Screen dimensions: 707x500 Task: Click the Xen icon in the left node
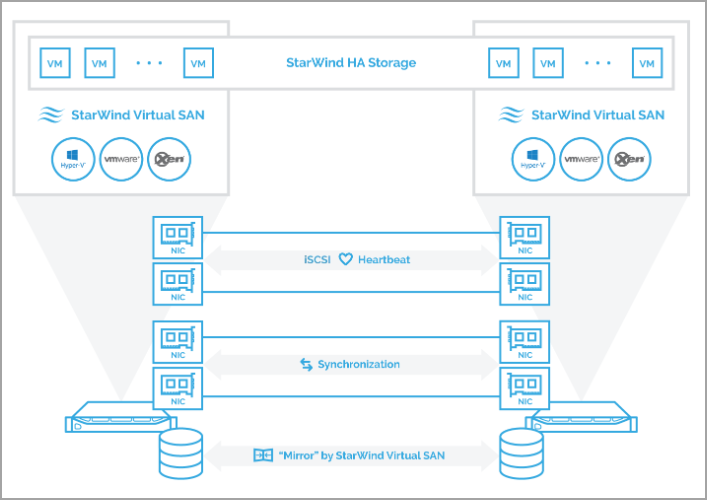(169, 159)
